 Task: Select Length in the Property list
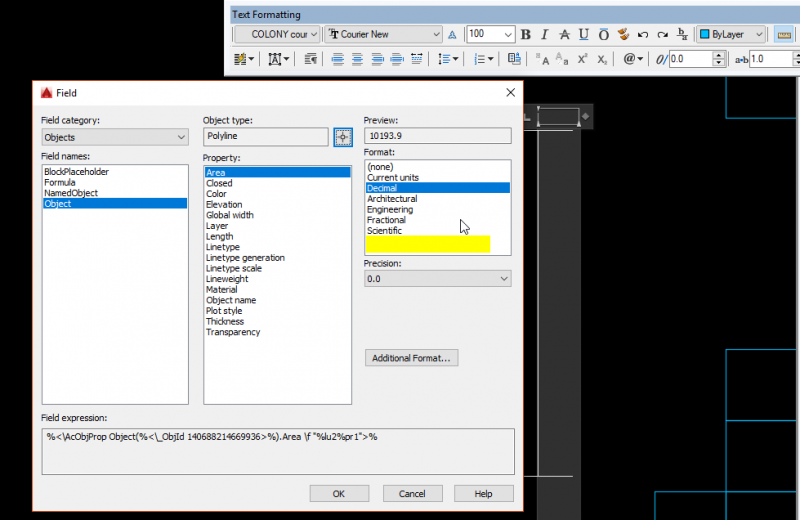click(219, 237)
